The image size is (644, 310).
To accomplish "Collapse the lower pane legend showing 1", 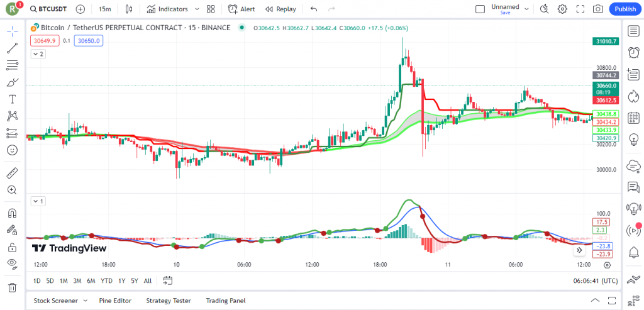I will point(38,201).
